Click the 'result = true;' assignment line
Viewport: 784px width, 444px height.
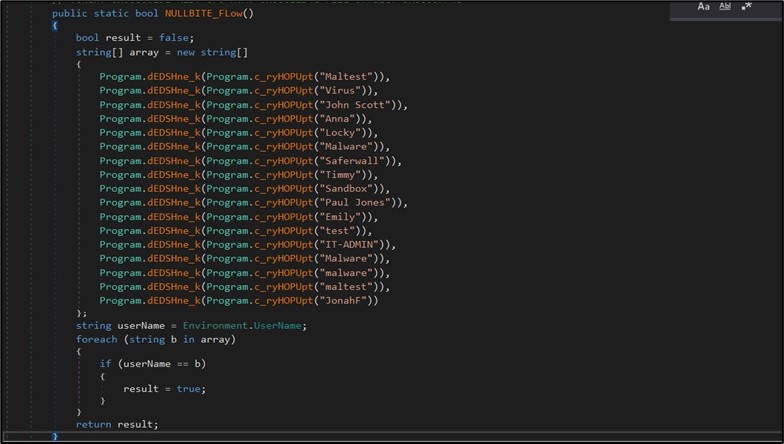[164, 389]
